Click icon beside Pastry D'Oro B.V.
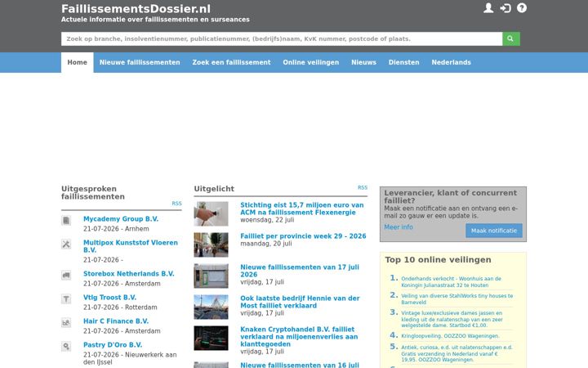This screenshot has width=588, height=368. tap(66, 346)
